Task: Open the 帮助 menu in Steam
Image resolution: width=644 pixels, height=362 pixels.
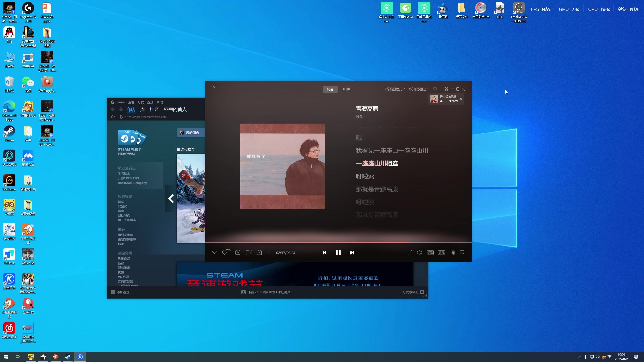Action: 160,102
